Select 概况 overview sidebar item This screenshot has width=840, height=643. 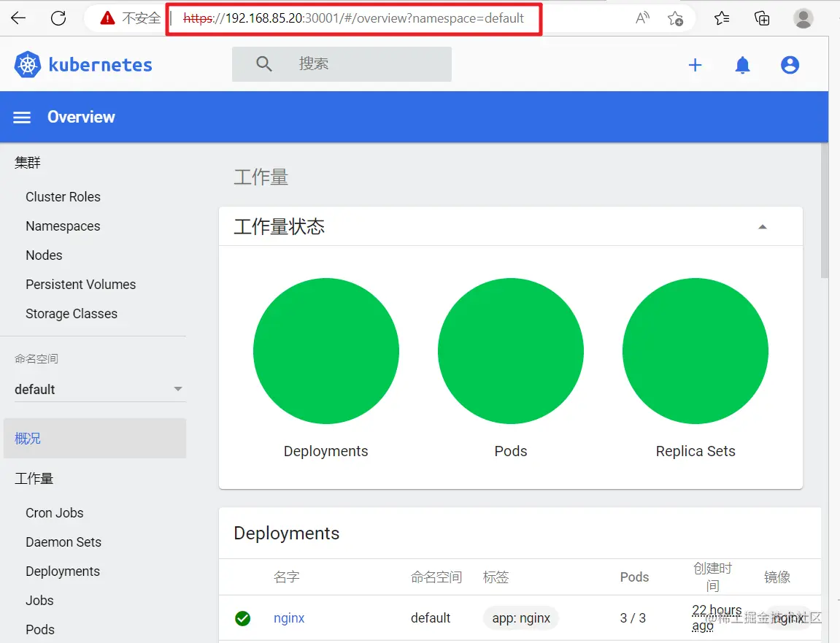tap(95, 439)
